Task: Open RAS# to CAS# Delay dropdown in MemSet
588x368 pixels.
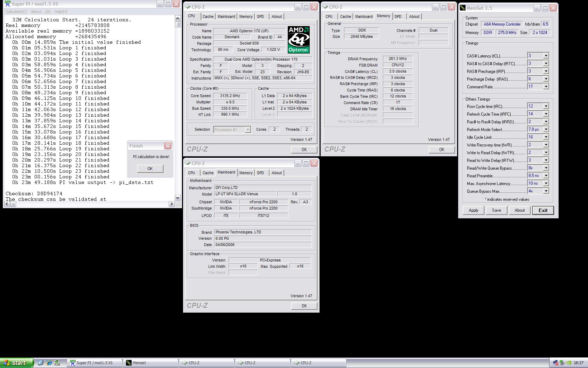Action: pyautogui.click(x=546, y=63)
